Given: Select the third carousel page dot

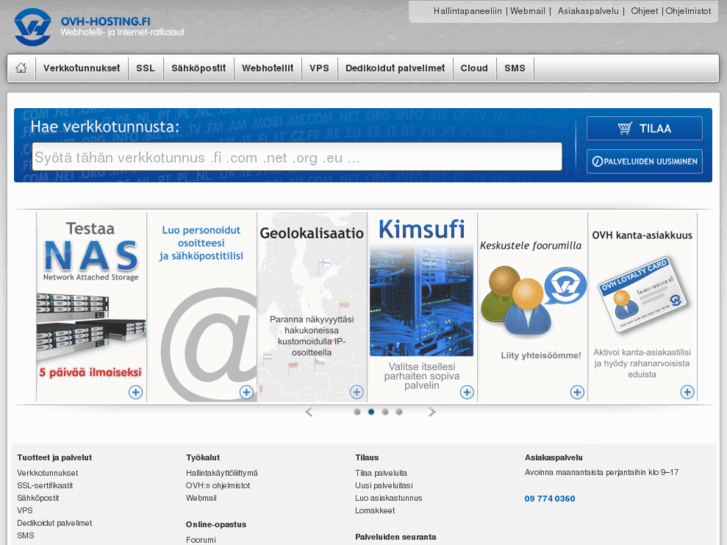Looking at the screenshot, I should click(x=385, y=412).
